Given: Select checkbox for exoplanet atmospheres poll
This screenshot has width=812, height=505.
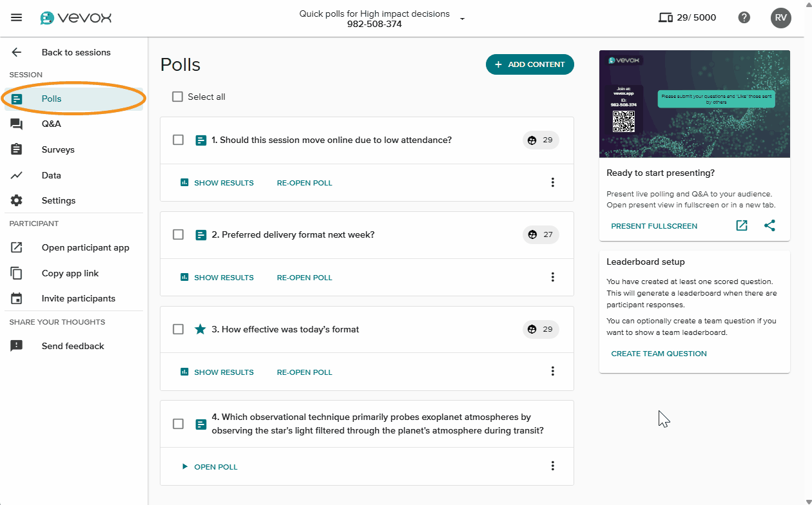Looking at the screenshot, I should (x=179, y=424).
